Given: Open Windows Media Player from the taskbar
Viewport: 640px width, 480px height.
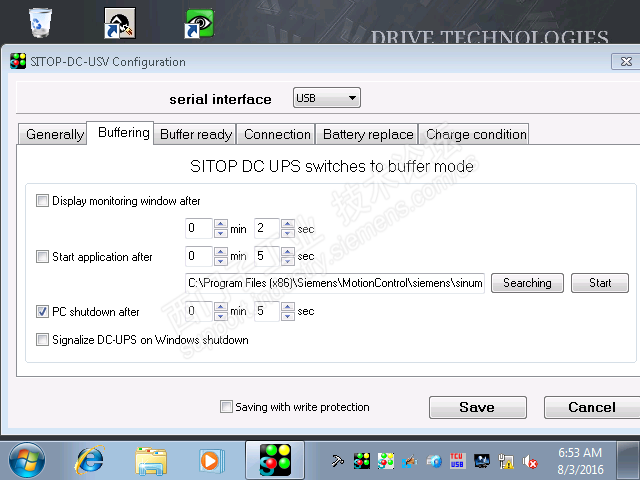Looking at the screenshot, I should [x=211, y=461].
